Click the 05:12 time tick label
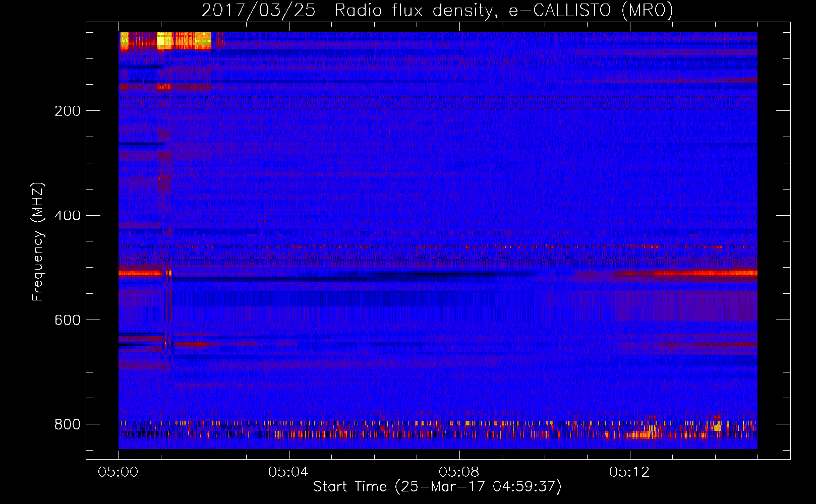This screenshot has width=816, height=504. coord(629,472)
